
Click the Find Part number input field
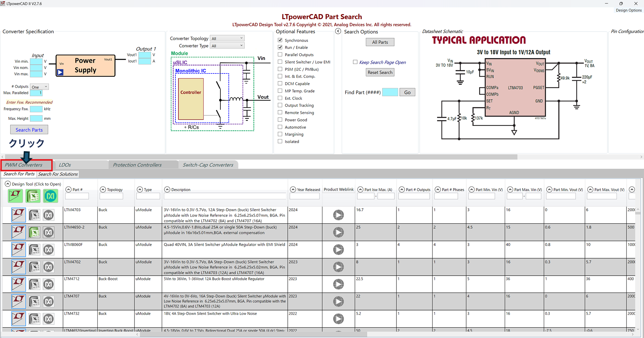point(390,92)
